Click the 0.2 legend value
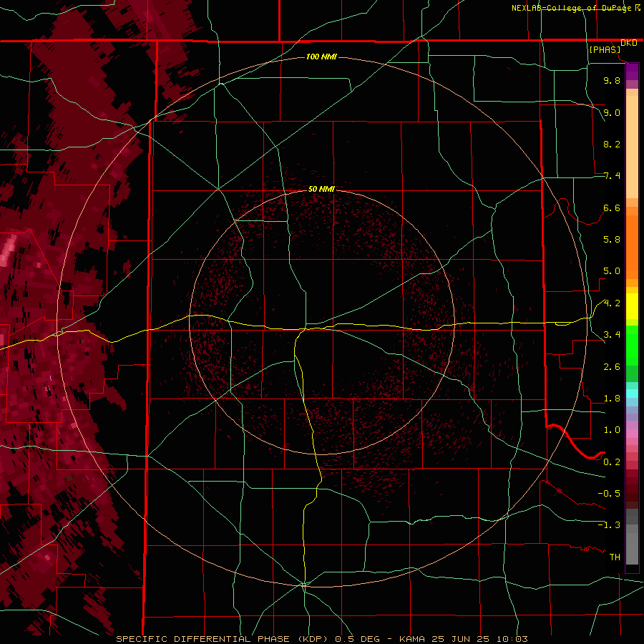Viewport: 644px width, 644px height. [612, 462]
